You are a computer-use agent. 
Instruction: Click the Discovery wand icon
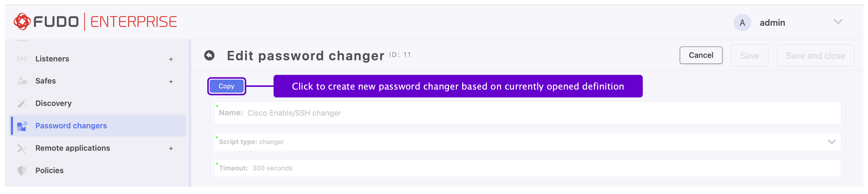(x=22, y=103)
